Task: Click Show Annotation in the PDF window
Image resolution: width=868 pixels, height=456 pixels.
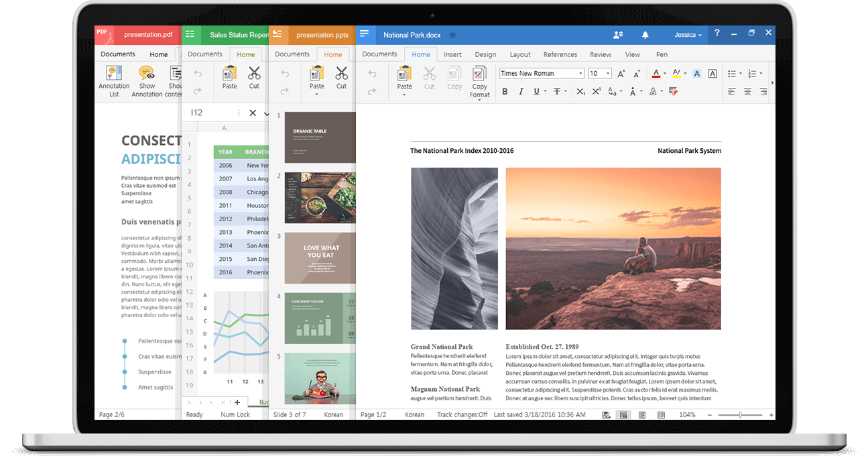Action: coord(147,81)
